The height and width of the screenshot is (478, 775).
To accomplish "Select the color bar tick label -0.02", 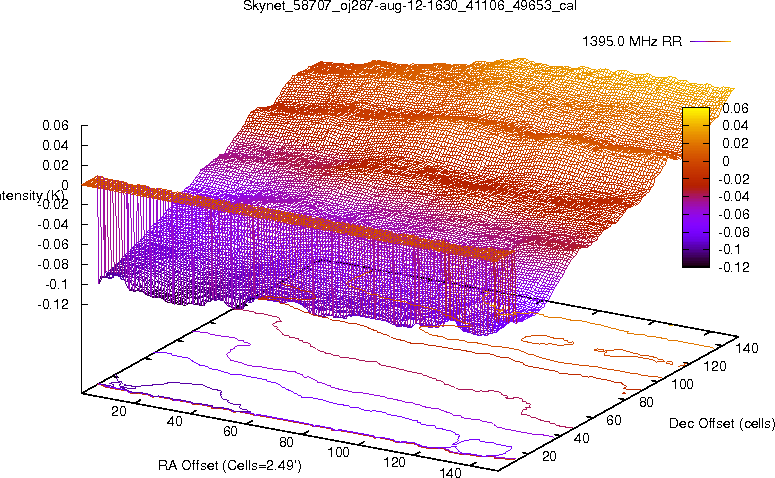I will [x=733, y=179].
